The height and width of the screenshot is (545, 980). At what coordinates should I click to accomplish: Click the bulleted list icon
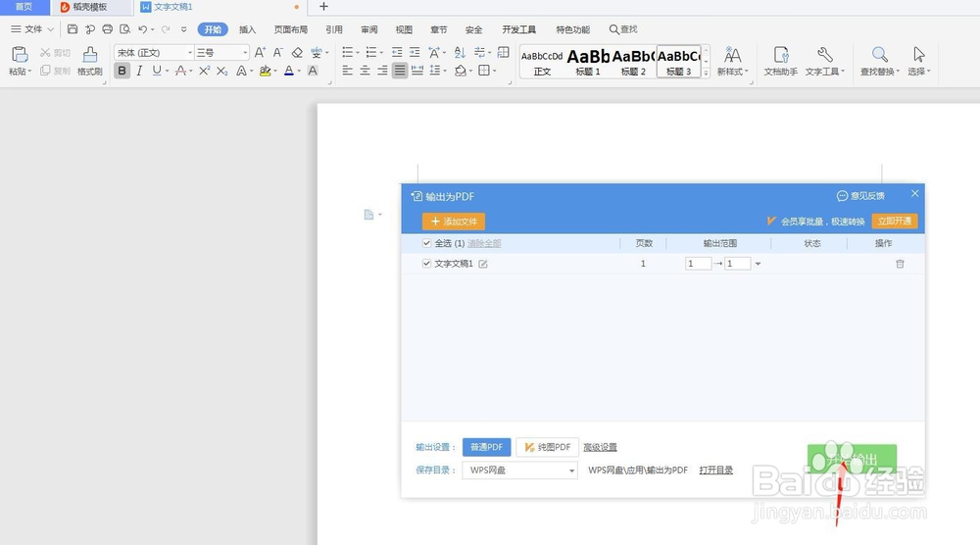(x=348, y=53)
